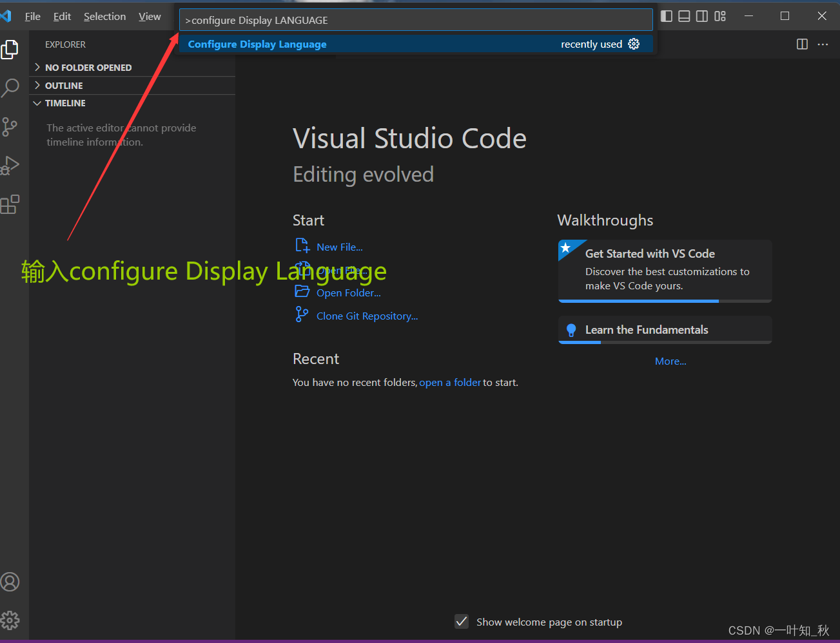Click the 'open a folder' link under Recent
The width and height of the screenshot is (840, 643).
450,382
